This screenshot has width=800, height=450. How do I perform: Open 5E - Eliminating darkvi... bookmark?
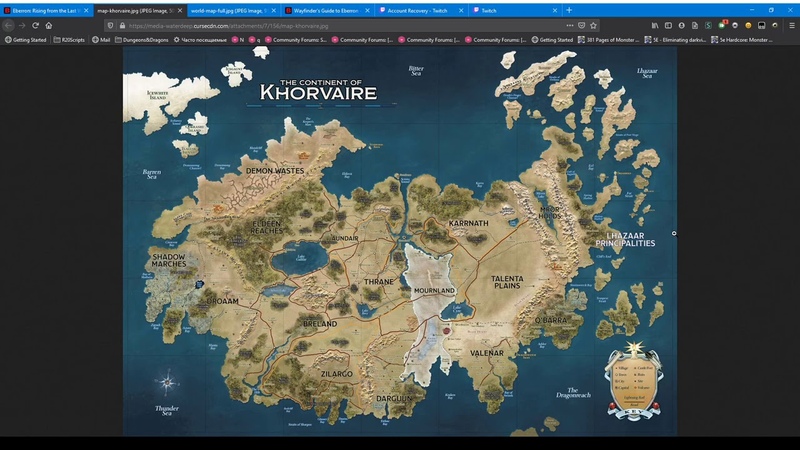[675, 39]
